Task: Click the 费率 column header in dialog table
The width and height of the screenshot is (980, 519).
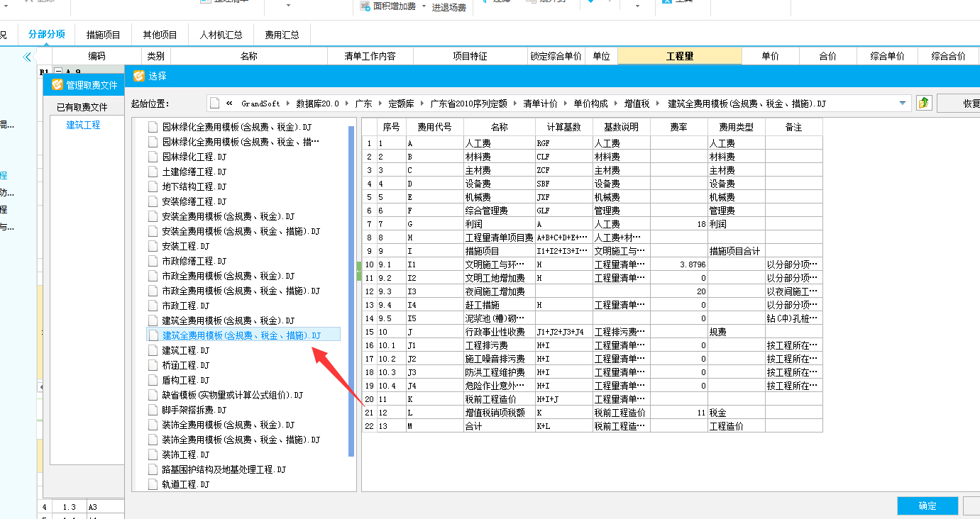Action: coord(679,128)
